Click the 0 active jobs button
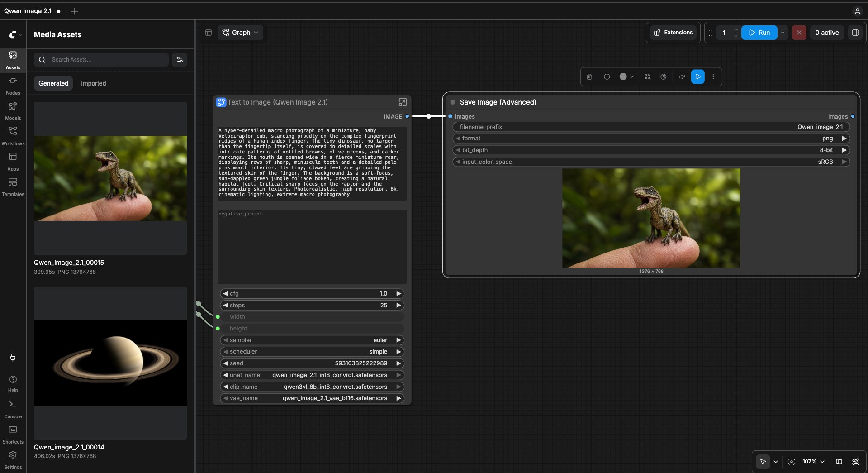Image resolution: width=868 pixels, height=473 pixels. pyautogui.click(x=827, y=33)
